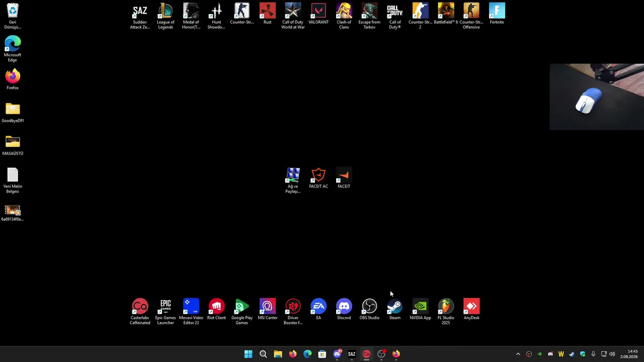Select the FACEIT desktop shortcut
Image resolution: width=644 pixels, height=362 pixels.
[x=344, y=178]
